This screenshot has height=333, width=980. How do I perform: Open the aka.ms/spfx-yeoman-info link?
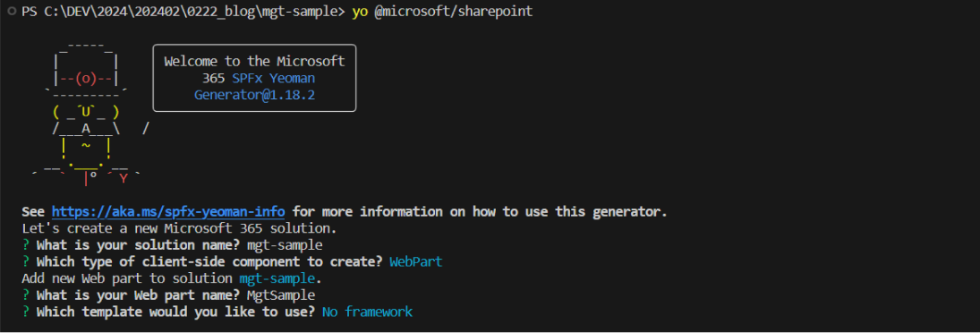point(168,211)
